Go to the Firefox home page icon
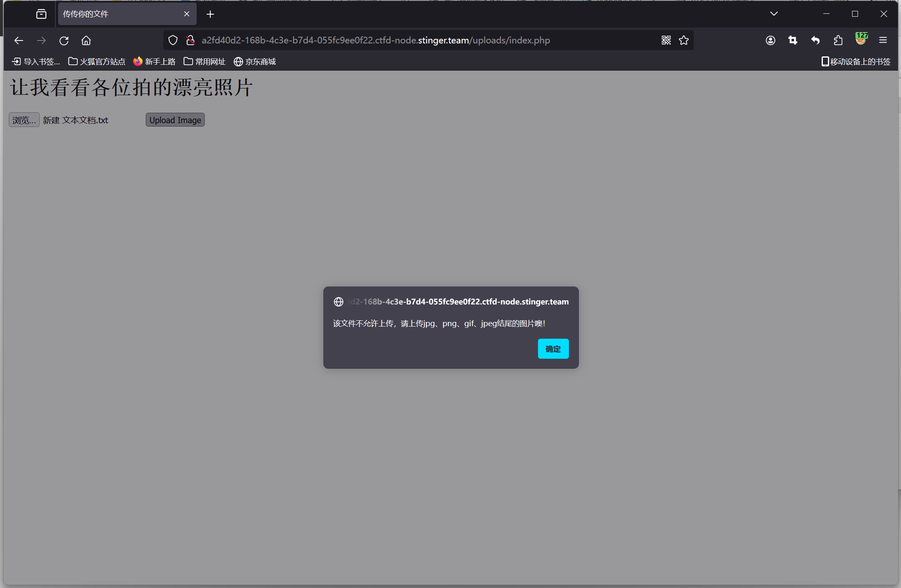The height and width of the screenshot is (588, 901). pos(86,41)
